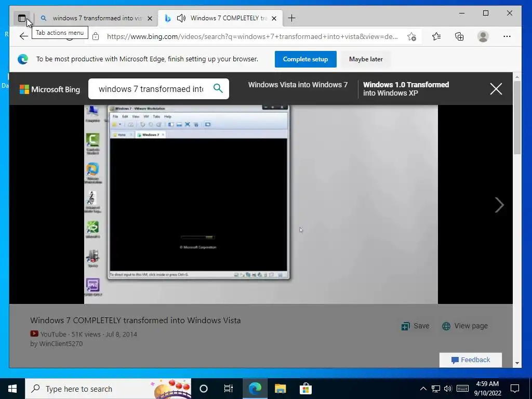Open File Explorer from the taskbar
The height and width of the screenshot is (399, 532).
(x=280, y=389)
